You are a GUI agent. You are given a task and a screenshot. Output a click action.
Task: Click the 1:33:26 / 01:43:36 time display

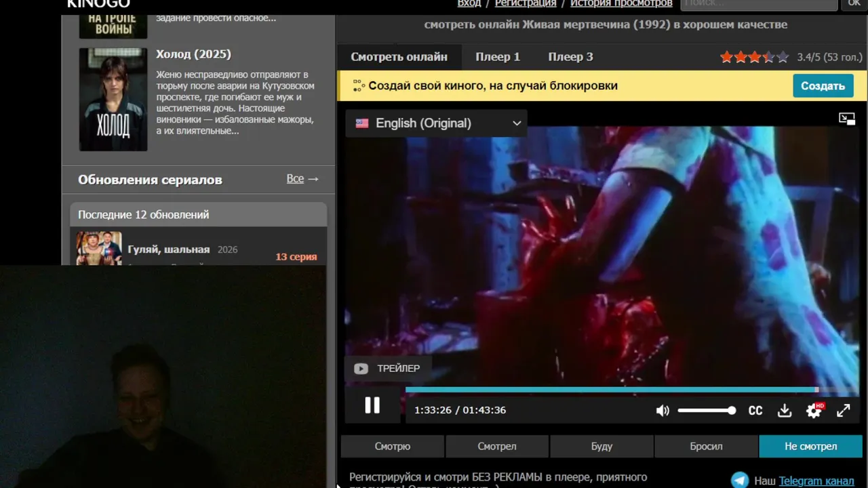click(460, 410)
